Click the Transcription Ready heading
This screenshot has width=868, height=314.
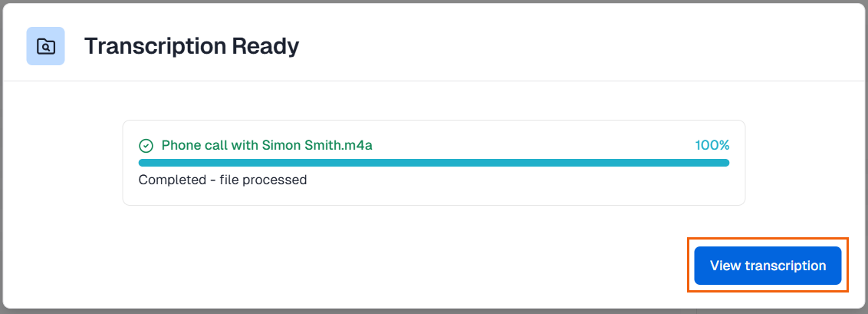click(x=191, y=46)
